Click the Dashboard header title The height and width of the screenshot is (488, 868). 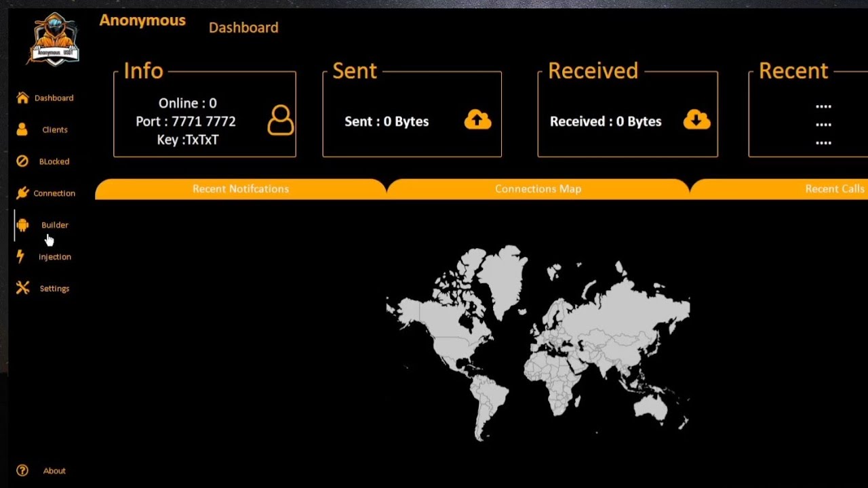tap(243, 28)
